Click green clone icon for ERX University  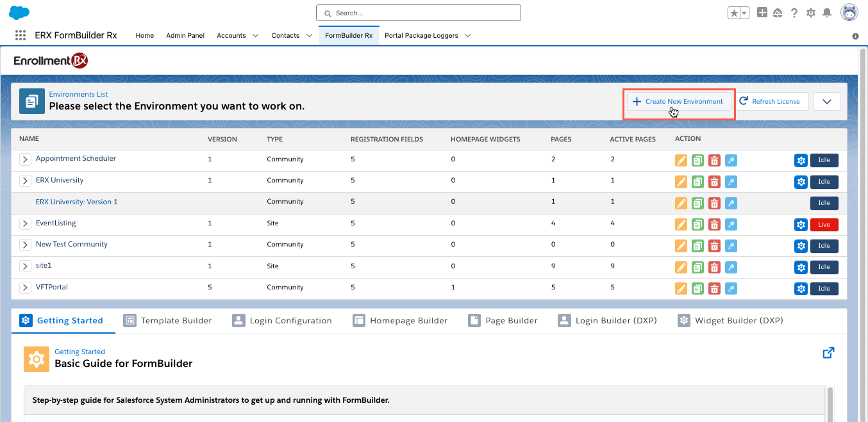tap(697, 182)
